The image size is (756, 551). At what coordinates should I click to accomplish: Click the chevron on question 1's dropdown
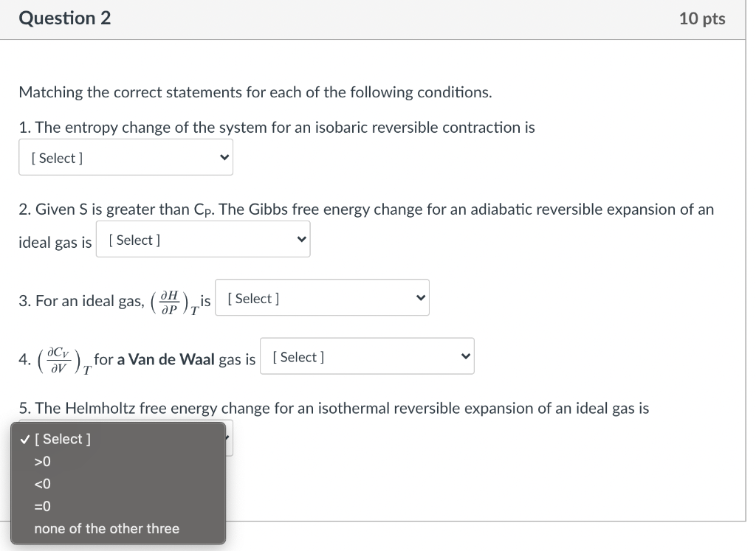(x=223, y=157)
